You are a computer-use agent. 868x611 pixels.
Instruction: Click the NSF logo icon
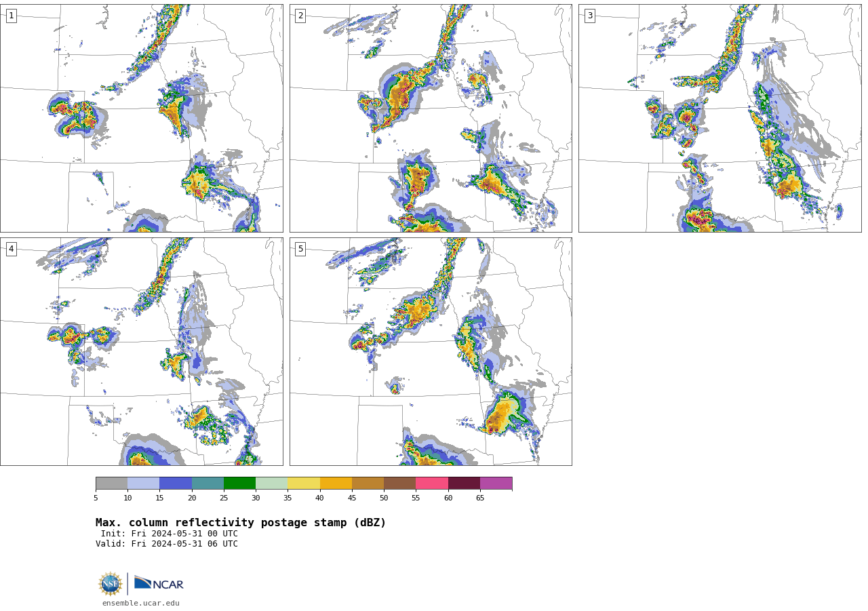111,584
